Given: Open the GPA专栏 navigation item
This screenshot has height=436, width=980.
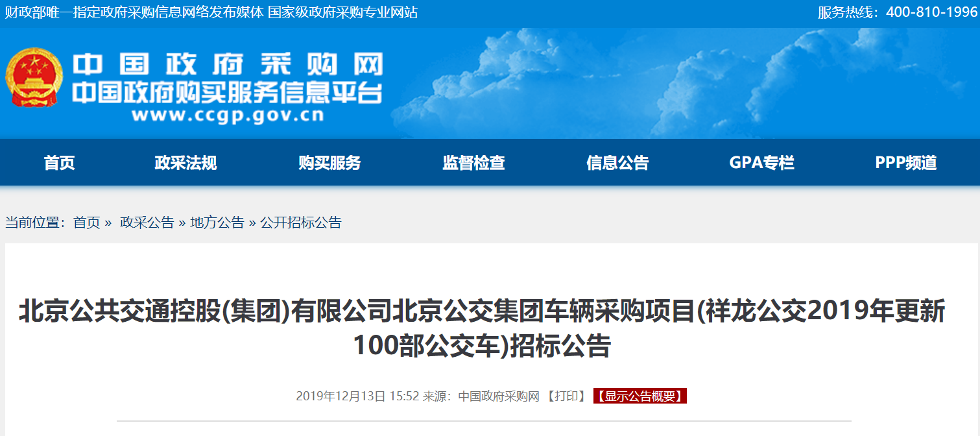Looking at the screenshot, I should [x=761, y=163].
